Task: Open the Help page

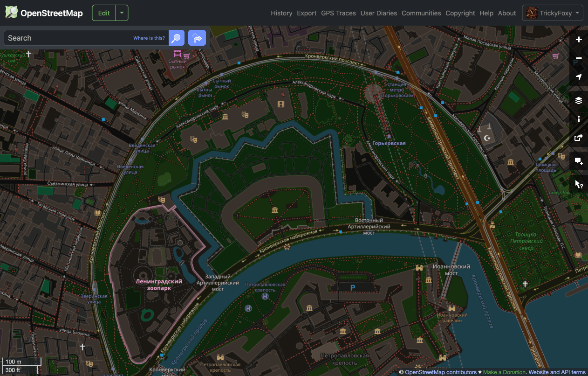Action: click(x=486, y=13)
